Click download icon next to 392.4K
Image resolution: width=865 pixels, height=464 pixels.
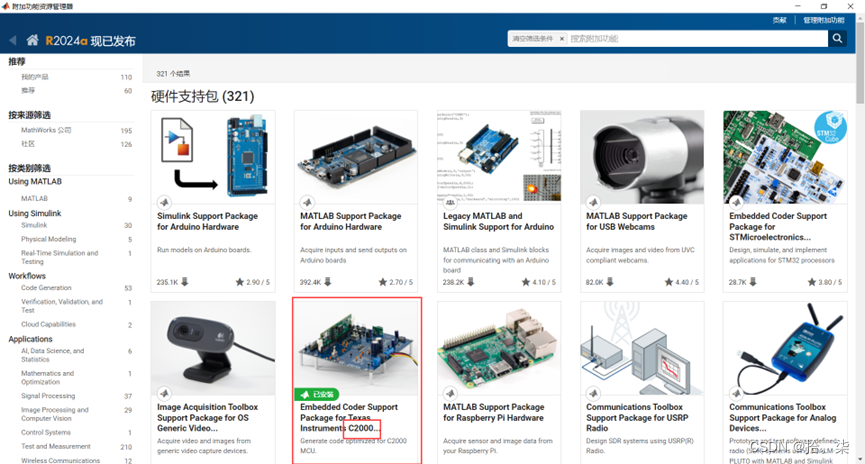point(328,281)
